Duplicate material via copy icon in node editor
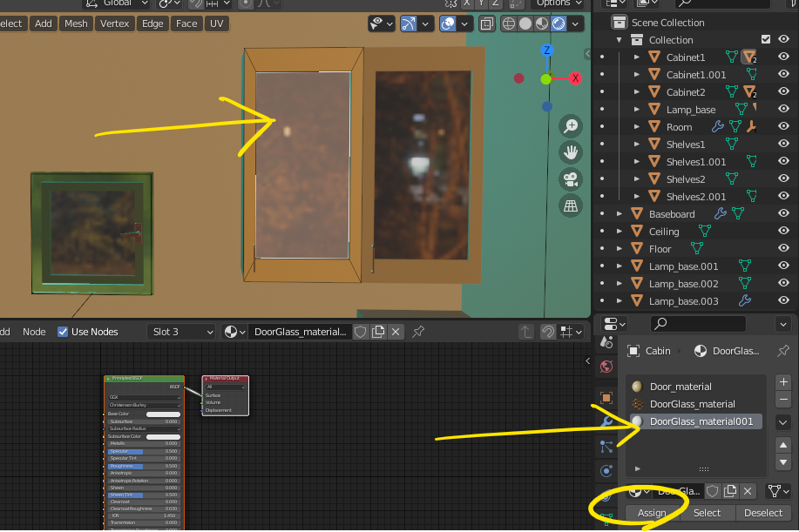 tap(378, 332)
